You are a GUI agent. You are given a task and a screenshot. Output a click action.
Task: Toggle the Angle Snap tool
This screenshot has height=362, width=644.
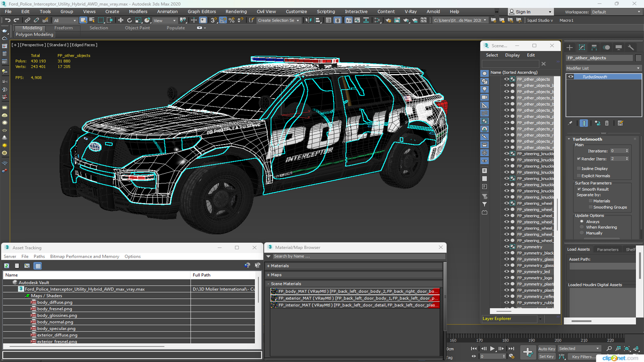click(223, 20)
